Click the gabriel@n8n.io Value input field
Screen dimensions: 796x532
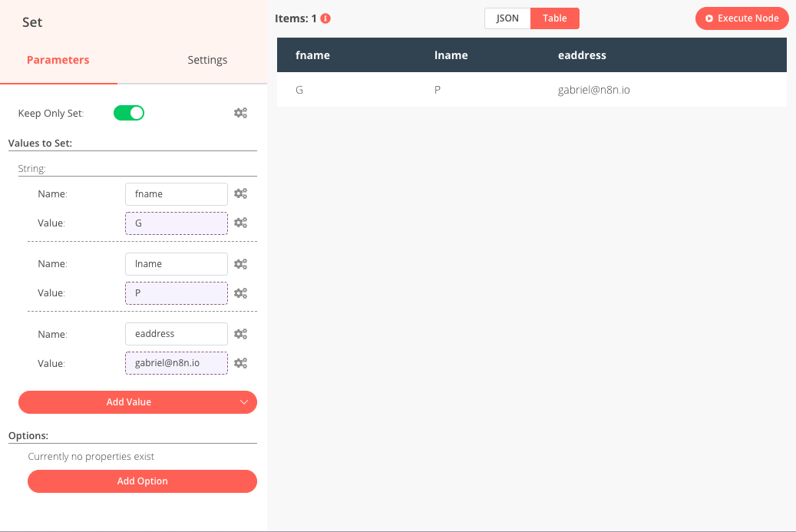[176, 362]
